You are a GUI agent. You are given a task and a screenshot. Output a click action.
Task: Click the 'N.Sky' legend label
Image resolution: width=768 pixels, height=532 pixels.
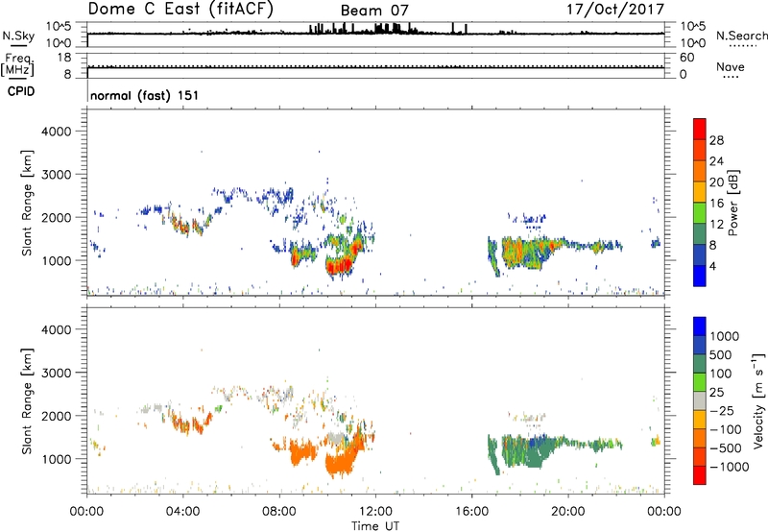(18, 36)
